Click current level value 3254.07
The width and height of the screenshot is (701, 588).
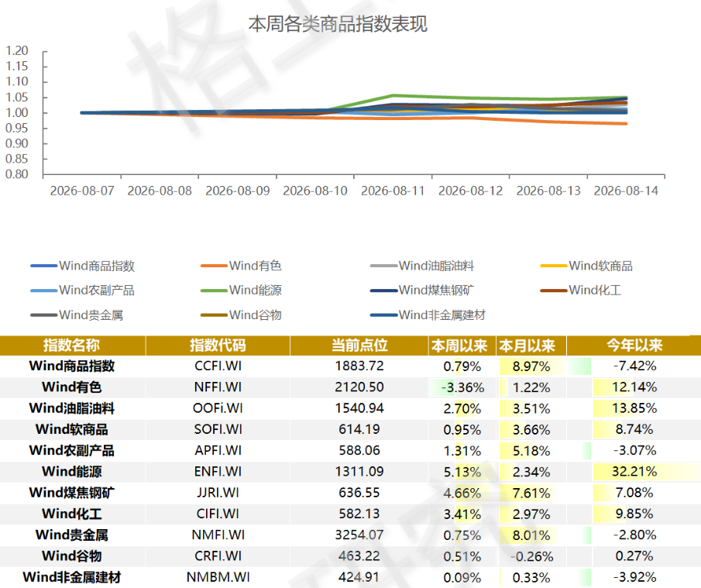tap(359, 535)
